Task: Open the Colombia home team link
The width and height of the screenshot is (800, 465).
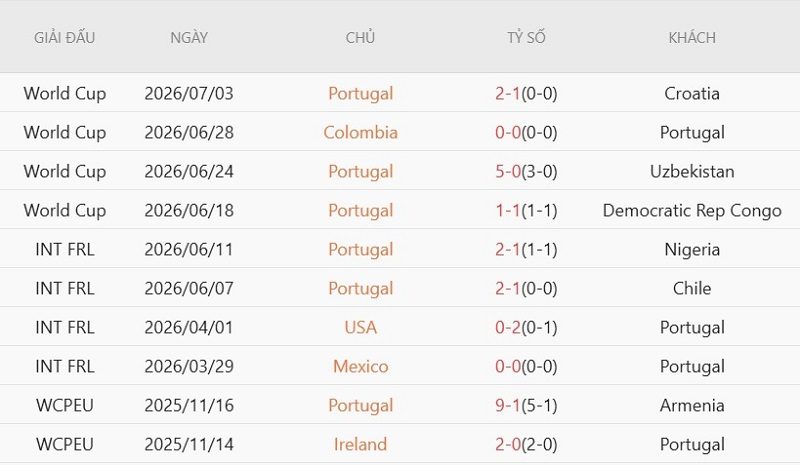Action: coord(361,133)
